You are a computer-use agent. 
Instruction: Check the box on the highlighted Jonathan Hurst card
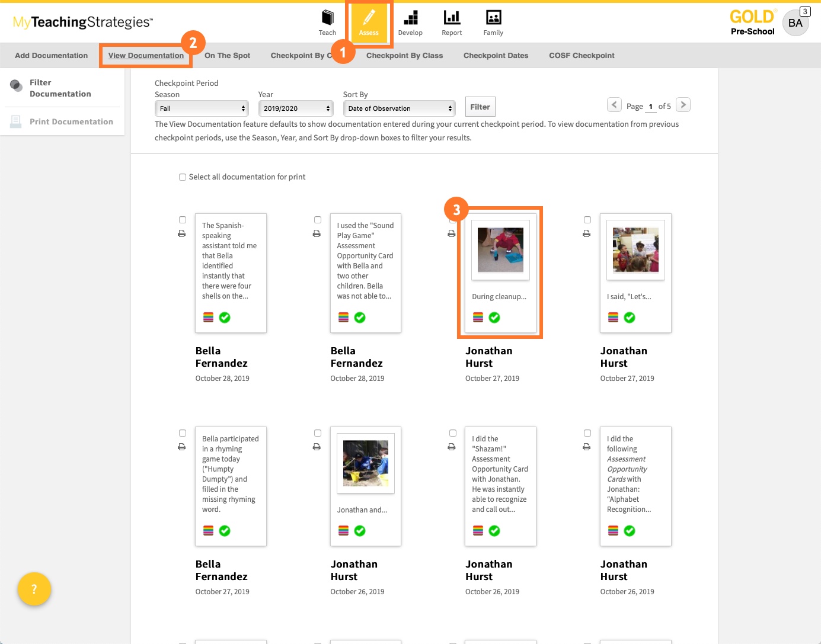[453, 219]
